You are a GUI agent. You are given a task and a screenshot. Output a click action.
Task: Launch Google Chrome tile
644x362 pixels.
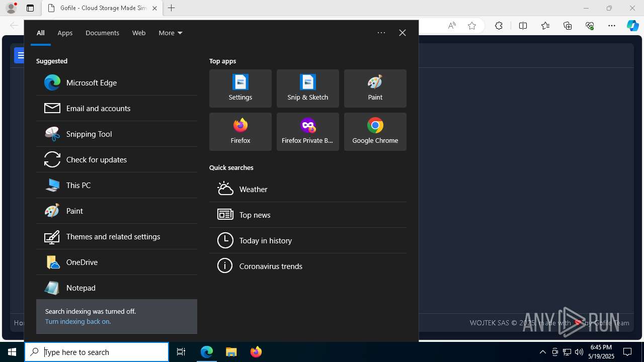[x=375, y=132]
